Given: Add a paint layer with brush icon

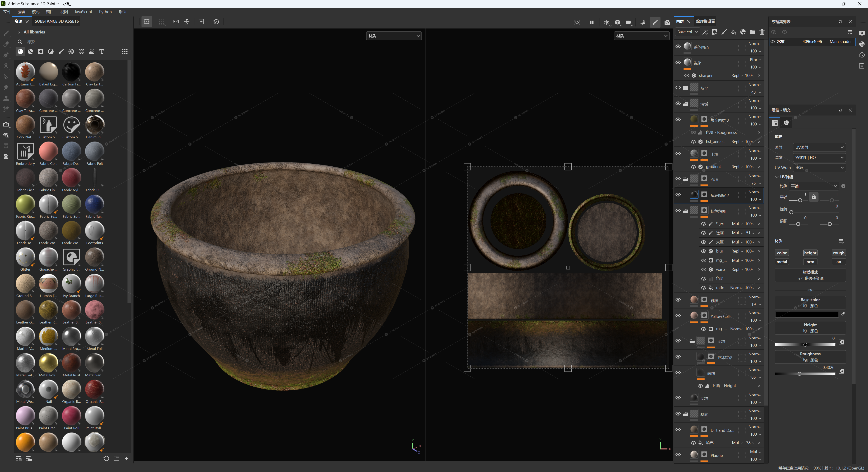Looking at the screenshot, I should (x=724, y=32).
